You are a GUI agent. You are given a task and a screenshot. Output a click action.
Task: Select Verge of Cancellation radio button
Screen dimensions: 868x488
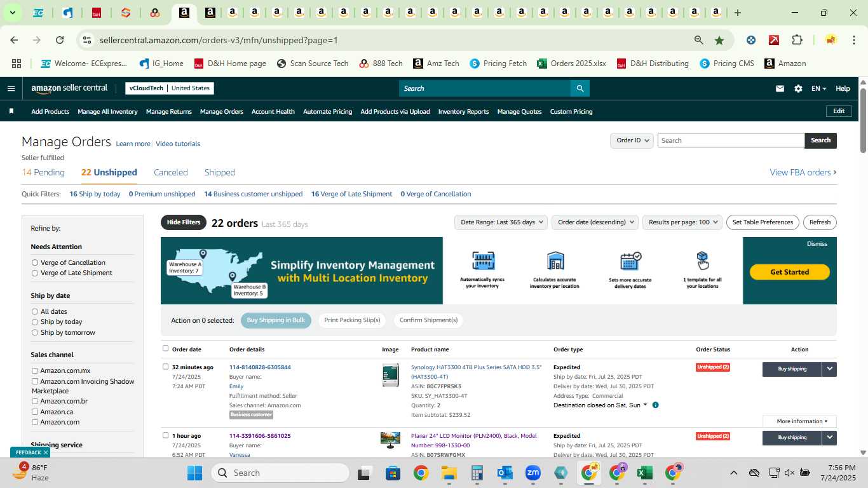coord(35,262)
